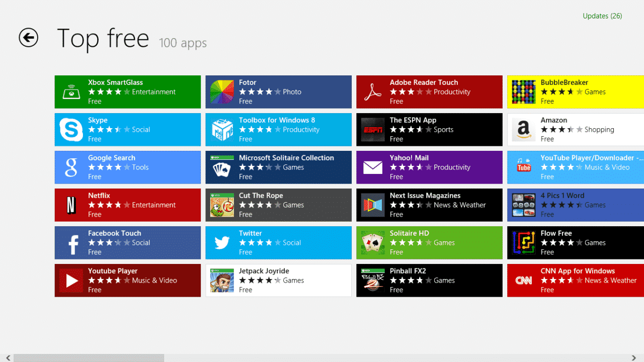Click the Solitaire HD cards icon

[x=373, y=243]
